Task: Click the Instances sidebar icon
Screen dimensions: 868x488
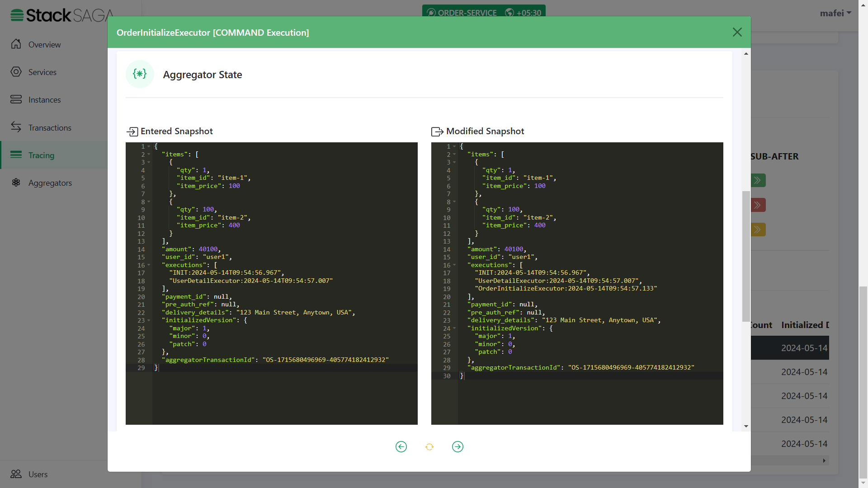Action: [16, 99]
